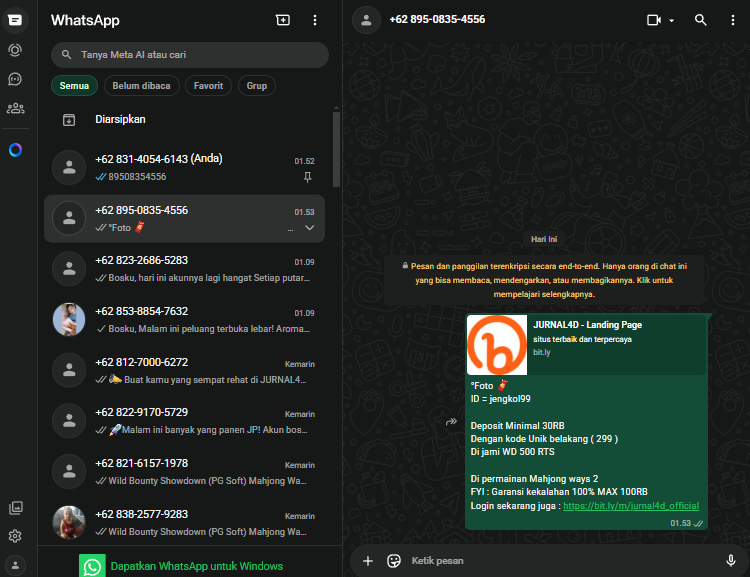Search within the conversation using the magnifier
Screen dimensions: 750x577
(x=700, y=20)
